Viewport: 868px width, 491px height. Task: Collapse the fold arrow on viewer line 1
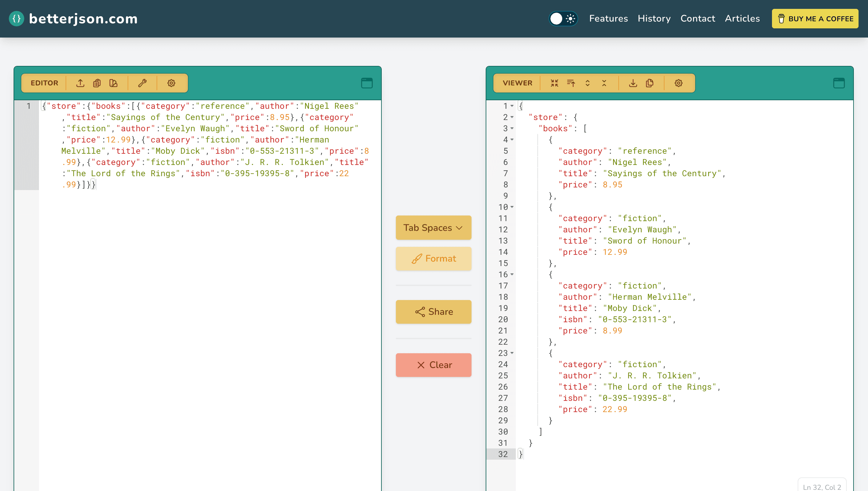[512, 106]
